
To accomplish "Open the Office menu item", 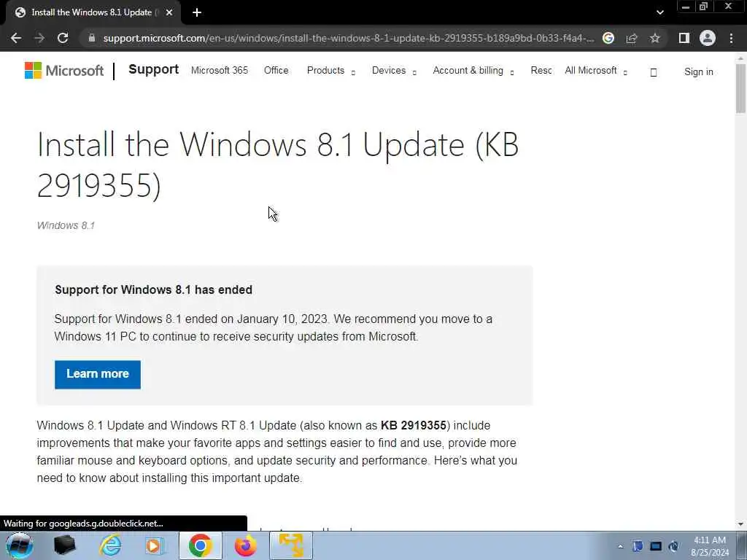I will (x=276, y=71).
